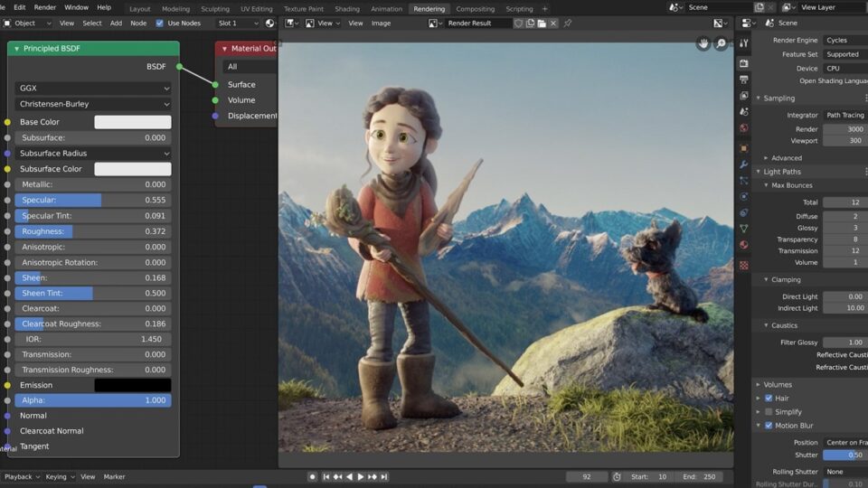Toggle fake user shield for Render Result
The width and height of the screenshot is (868, 488).
click(518, 23)
